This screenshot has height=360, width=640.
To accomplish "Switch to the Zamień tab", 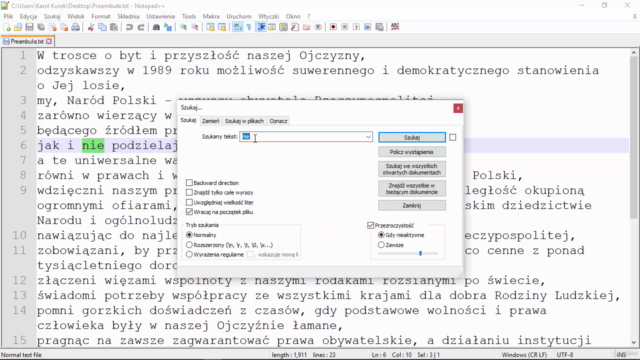I will (x=211, y=121).
